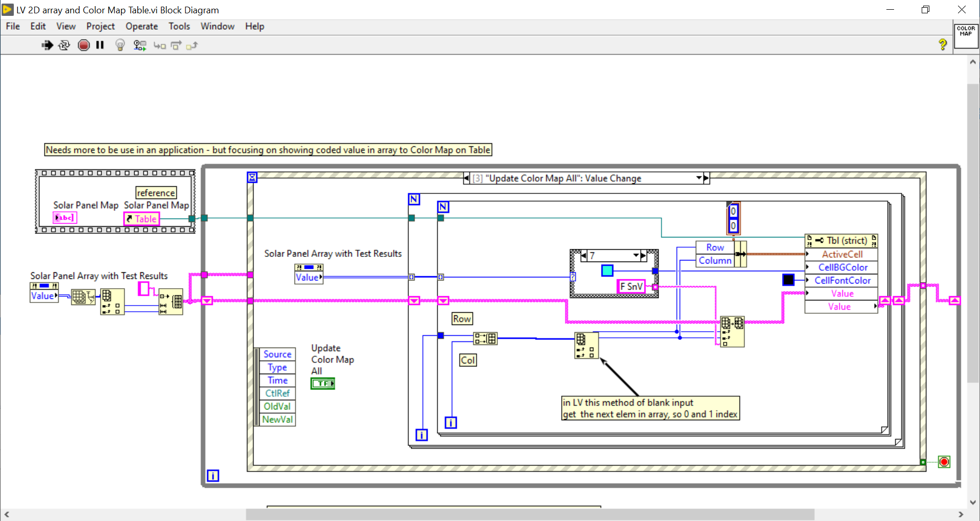Click the vertical scrollbar down arrow

click(x=972, y=502)
